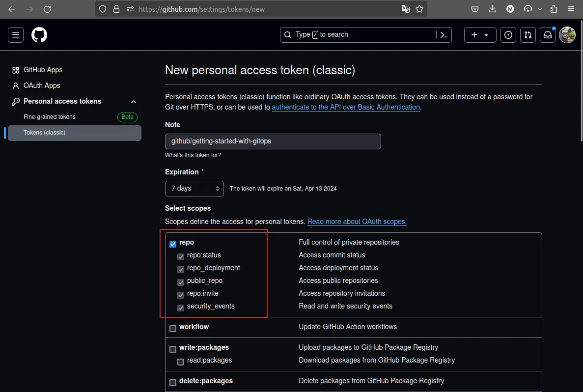This screenshot has width=583, height=392.
Task: Go to Fine-grained tokens page
Action: tap(50, 117)
